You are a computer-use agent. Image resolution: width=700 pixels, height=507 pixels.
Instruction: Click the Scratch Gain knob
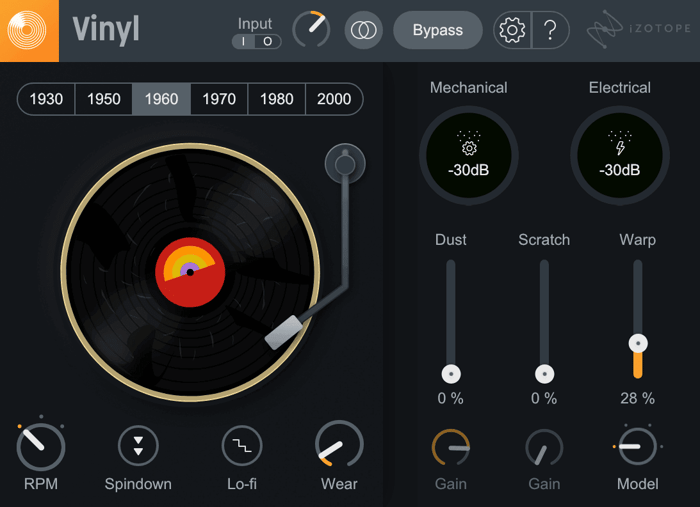[544, 448]
